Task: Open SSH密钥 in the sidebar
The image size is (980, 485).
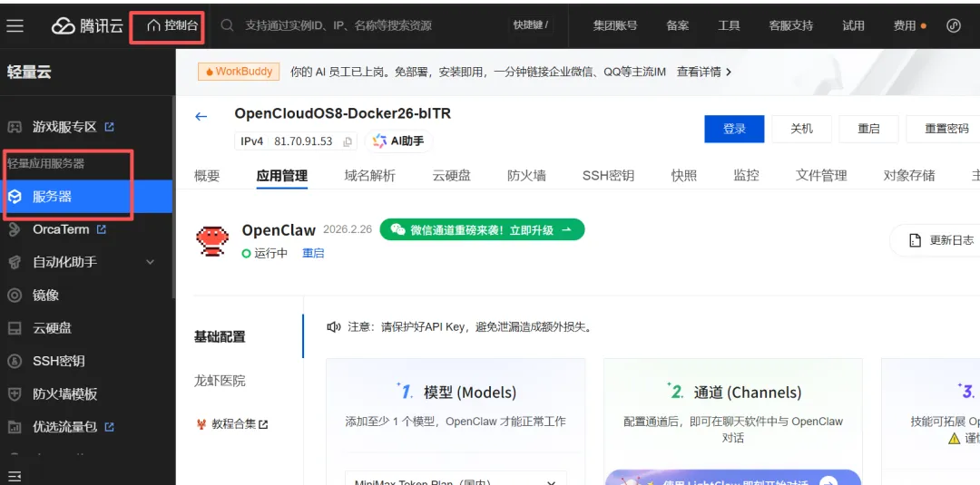Action: tap(58, 362)
